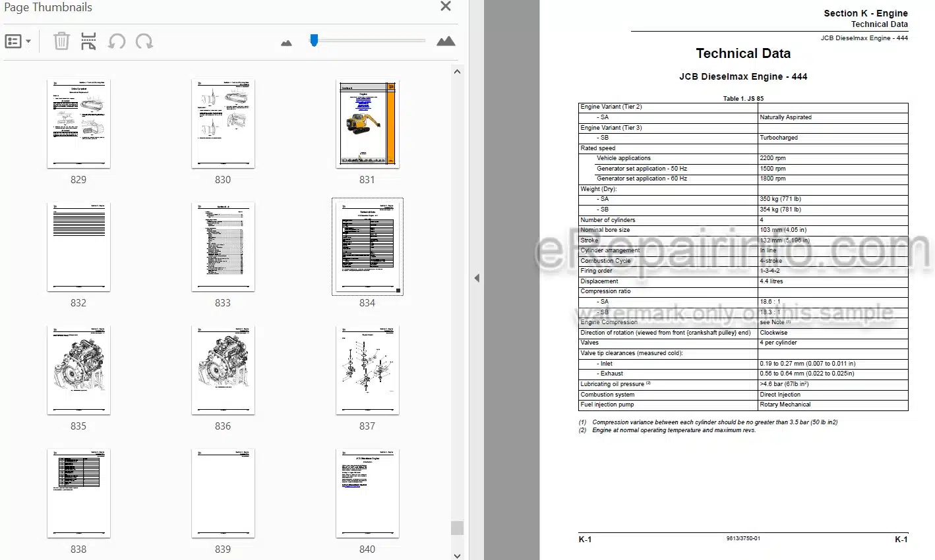The height and width of the screenshot is (560, 935).
Task: Click the '1800 rpm' value
Action: [x=772, y=179]
